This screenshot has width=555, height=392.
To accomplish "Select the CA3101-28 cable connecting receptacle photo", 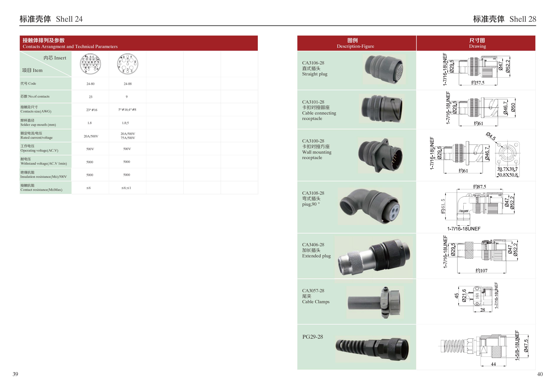I will pos(382,109).
